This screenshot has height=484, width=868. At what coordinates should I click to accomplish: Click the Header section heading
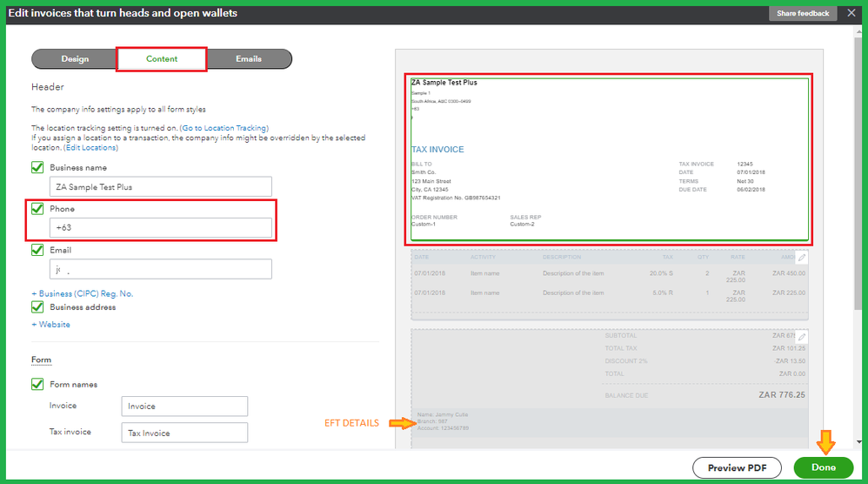(48, 87)
